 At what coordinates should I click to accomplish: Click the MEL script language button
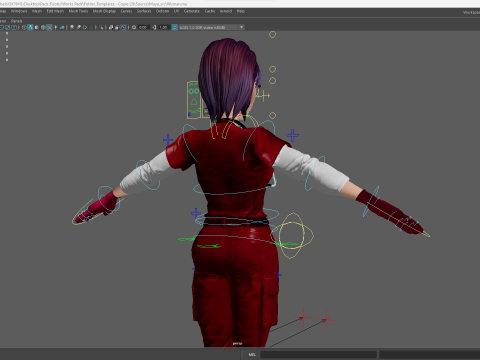252,355
